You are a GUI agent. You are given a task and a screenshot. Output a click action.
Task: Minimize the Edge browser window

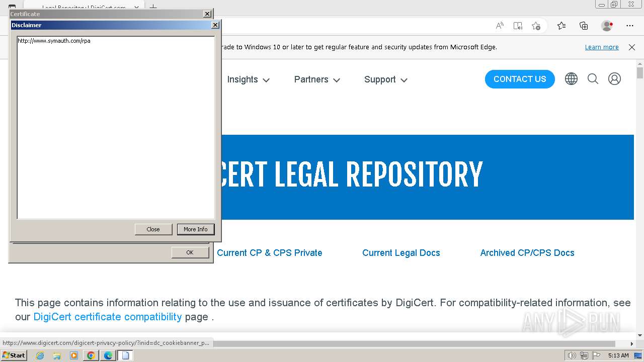click(x=602, y=5)
